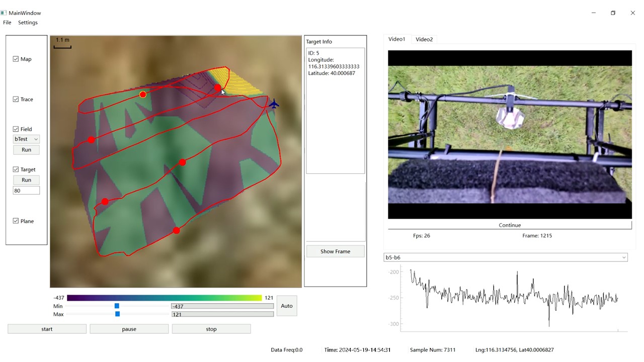Click the Min slider handle

tap(117, 306)
